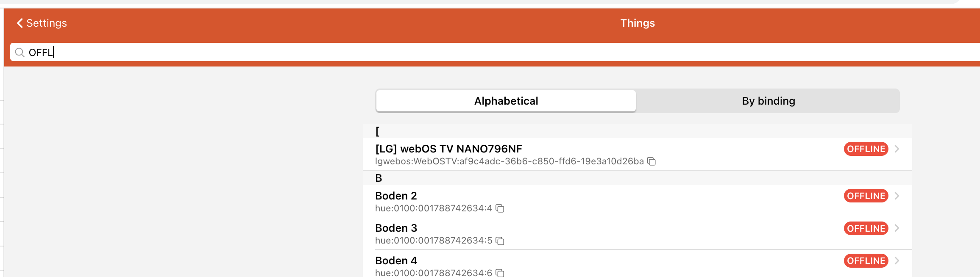Open Boden 3 details chevron
980x277 pixels.
point(897,228)
